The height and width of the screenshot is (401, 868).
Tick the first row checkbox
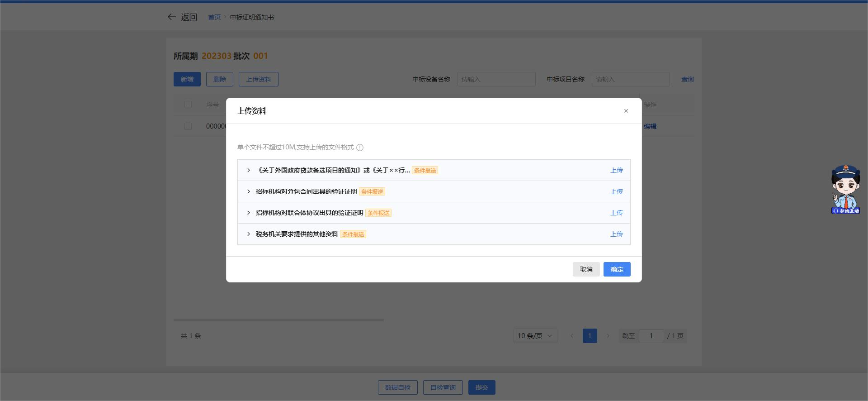point(188,126)
